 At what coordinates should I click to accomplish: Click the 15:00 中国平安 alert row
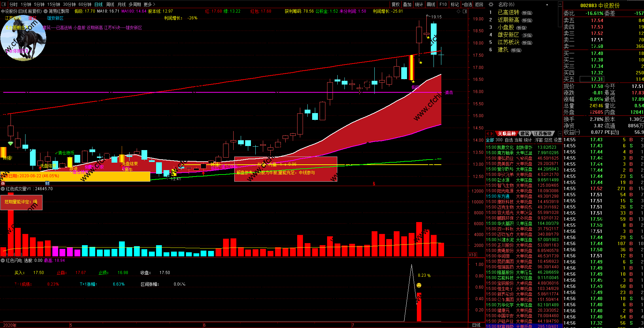[524, 316]
